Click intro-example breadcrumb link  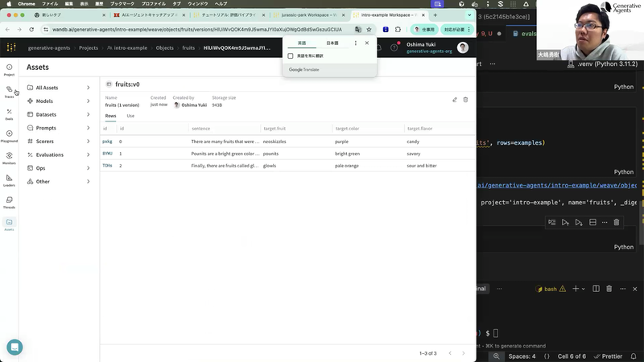pyautogui.click(x=130, y=48)
